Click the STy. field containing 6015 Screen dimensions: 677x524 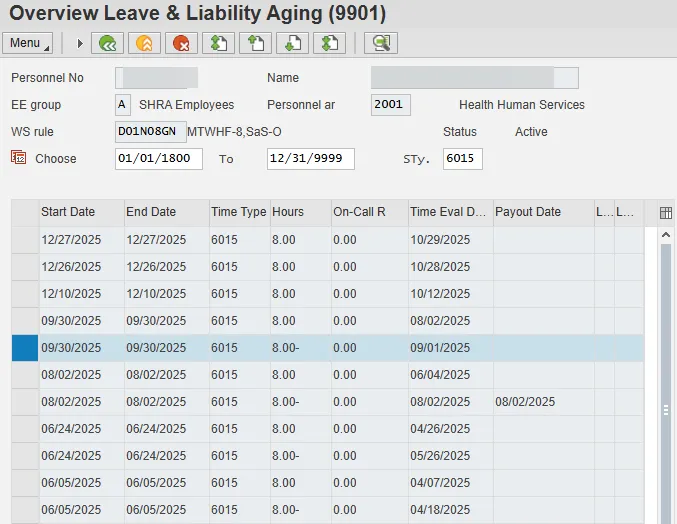[x=463, y=159]
